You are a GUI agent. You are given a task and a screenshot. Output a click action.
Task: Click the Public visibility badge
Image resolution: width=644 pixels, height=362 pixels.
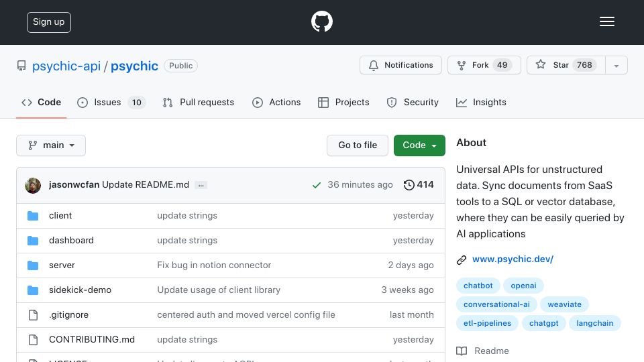180,66
